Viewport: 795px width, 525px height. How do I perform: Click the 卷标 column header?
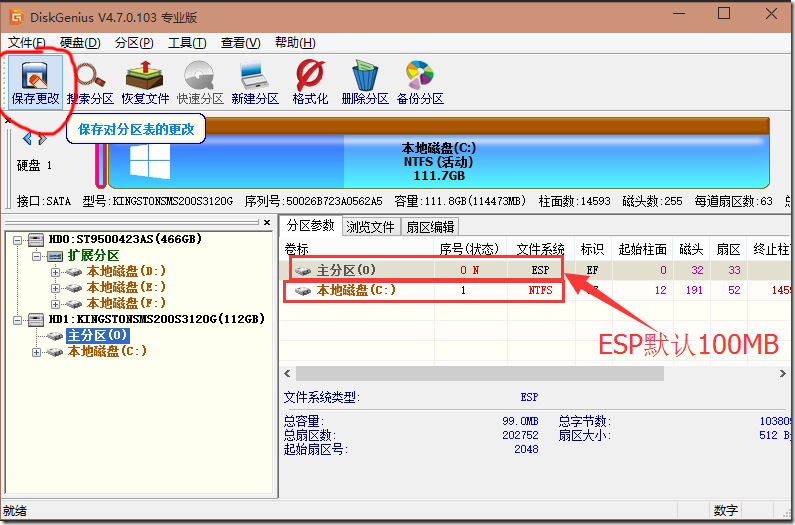[357, 249]
